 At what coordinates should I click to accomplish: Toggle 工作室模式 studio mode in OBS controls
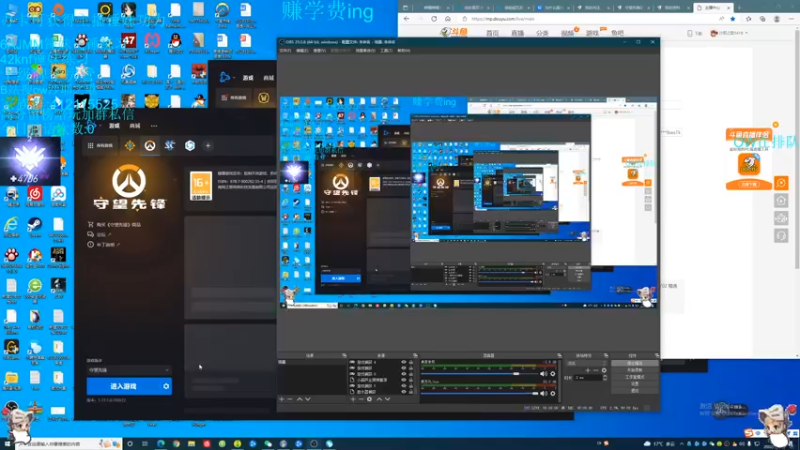click(635, 377)
